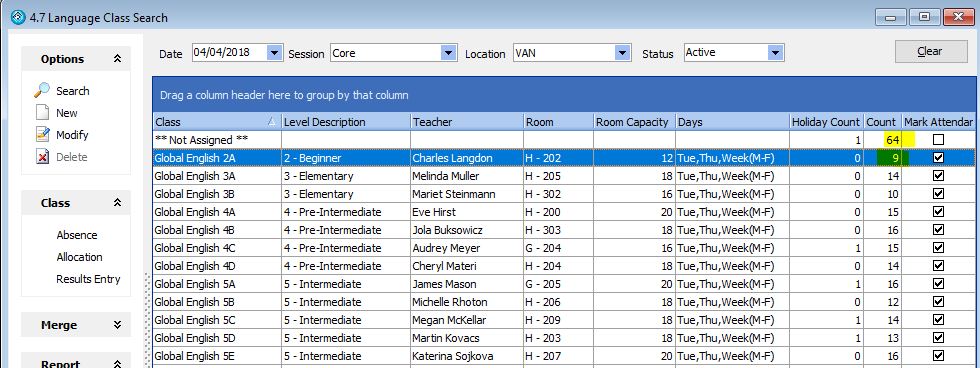Click the app icon in title bar
The height and width of the screenshot is (368, 980).
point(19,17)
